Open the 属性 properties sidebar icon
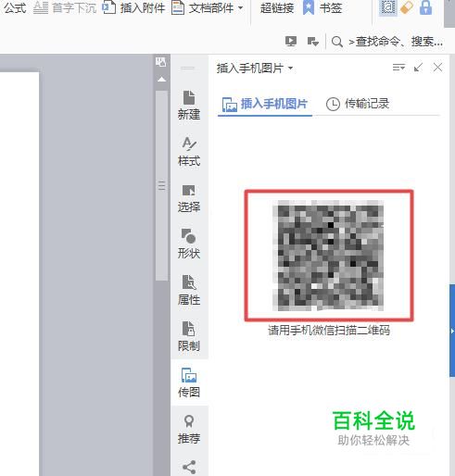This screenshot has width=455, height=476. [x=189, y=290]
